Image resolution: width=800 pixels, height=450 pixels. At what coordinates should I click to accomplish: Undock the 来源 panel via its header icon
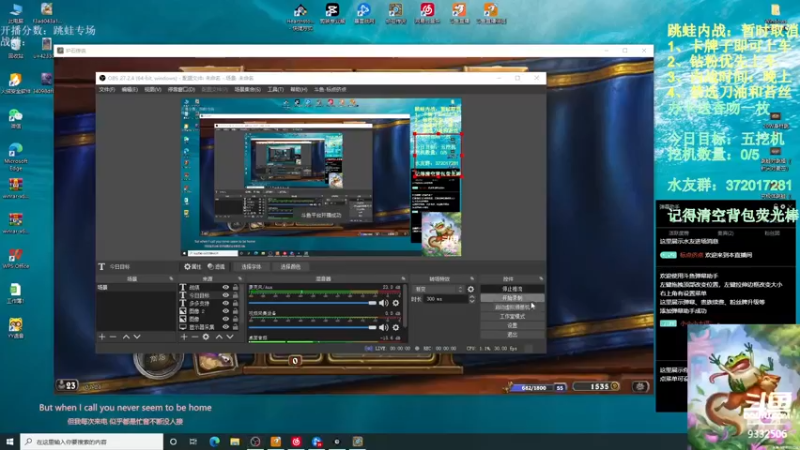(x=240, y=279)
